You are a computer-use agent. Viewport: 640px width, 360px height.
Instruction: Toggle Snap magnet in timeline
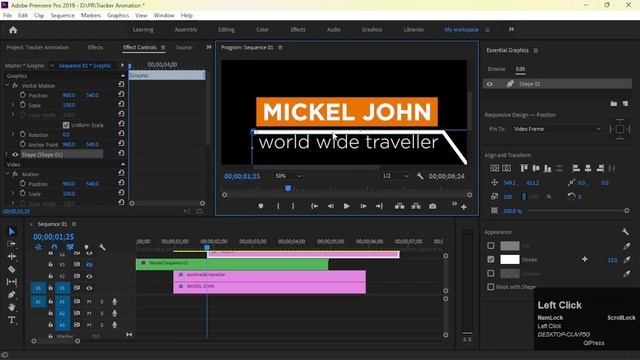(x=54, y=247)
